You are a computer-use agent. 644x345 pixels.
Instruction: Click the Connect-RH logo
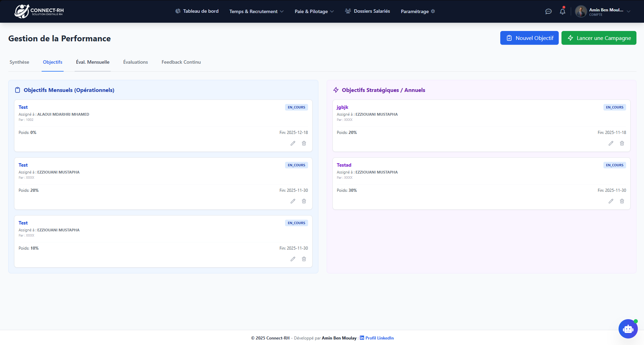tap(39, 11)
